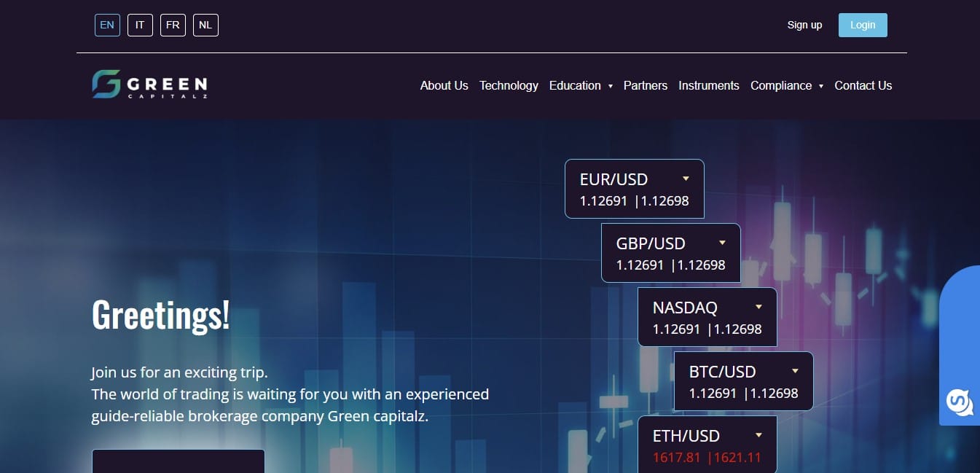Expand the Education dropdown arrow
This screenshot has width=980, height=473.
(x=610, y=86)
